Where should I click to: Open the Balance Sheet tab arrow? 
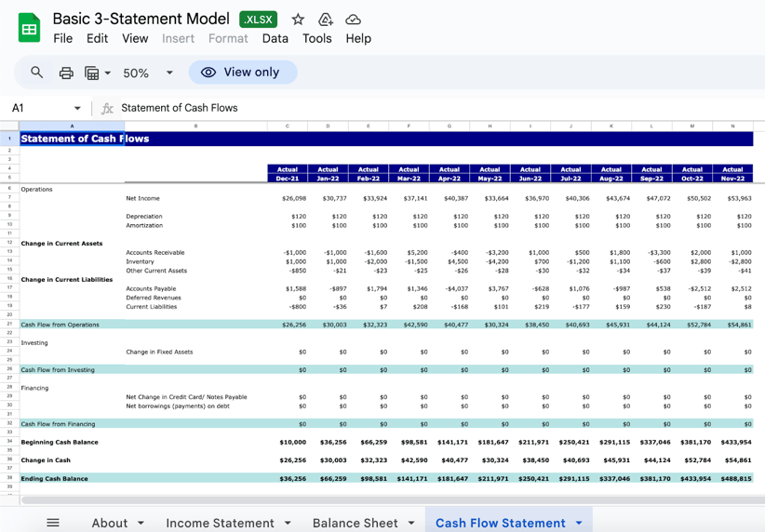pos(411,523)
